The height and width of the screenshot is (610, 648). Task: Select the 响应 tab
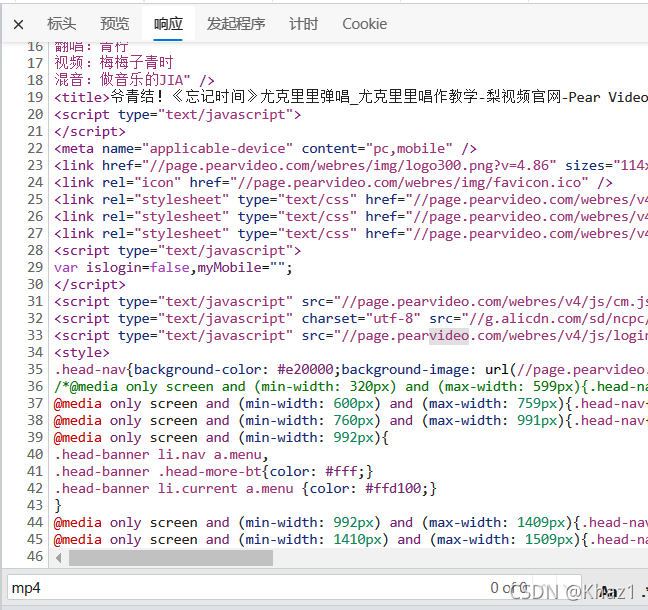coord(168,24)
